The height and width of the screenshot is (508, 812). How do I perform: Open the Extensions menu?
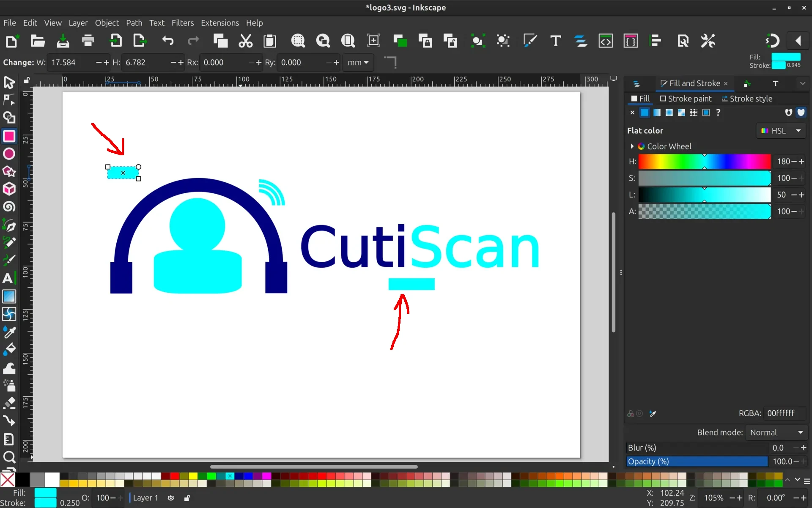tap(219, 23)
